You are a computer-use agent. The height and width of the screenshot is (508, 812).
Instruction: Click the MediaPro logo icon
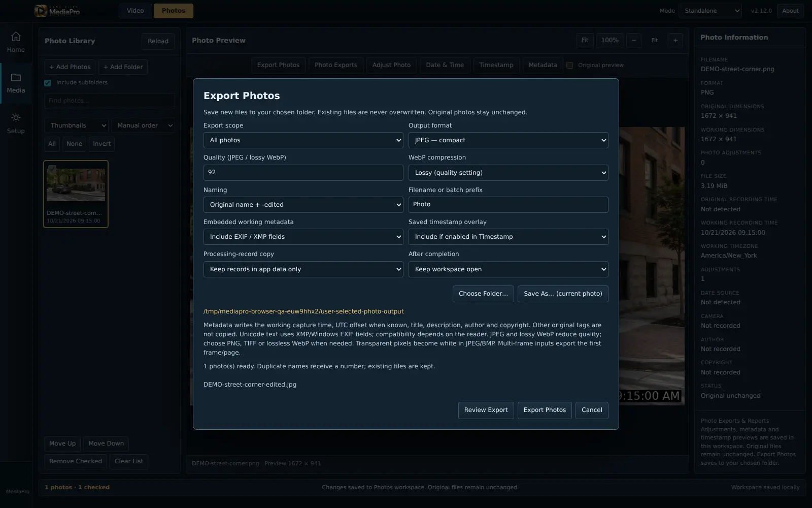click(41, 11)
